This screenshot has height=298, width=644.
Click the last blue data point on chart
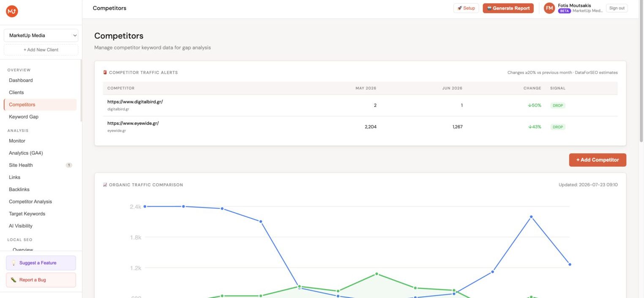[570, 265]
